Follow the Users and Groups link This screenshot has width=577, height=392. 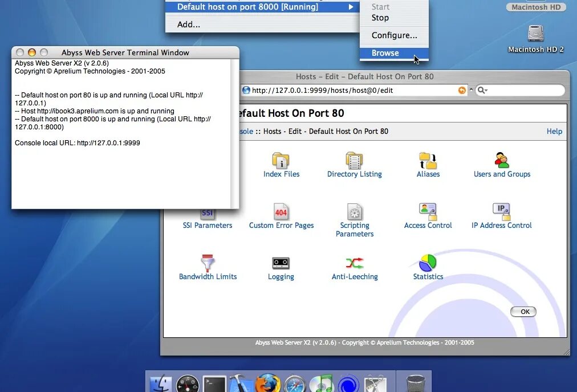pyautogui.click(x=502, y=174)
